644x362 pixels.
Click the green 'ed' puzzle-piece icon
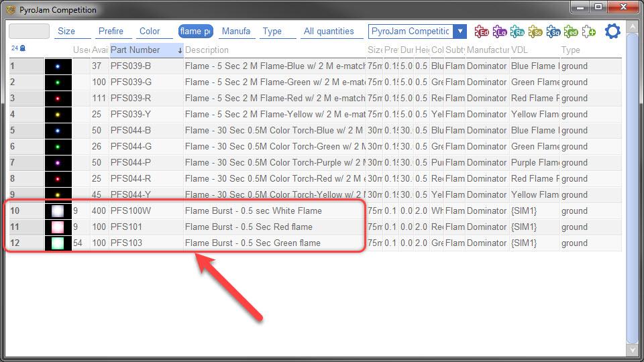point(571,32)
